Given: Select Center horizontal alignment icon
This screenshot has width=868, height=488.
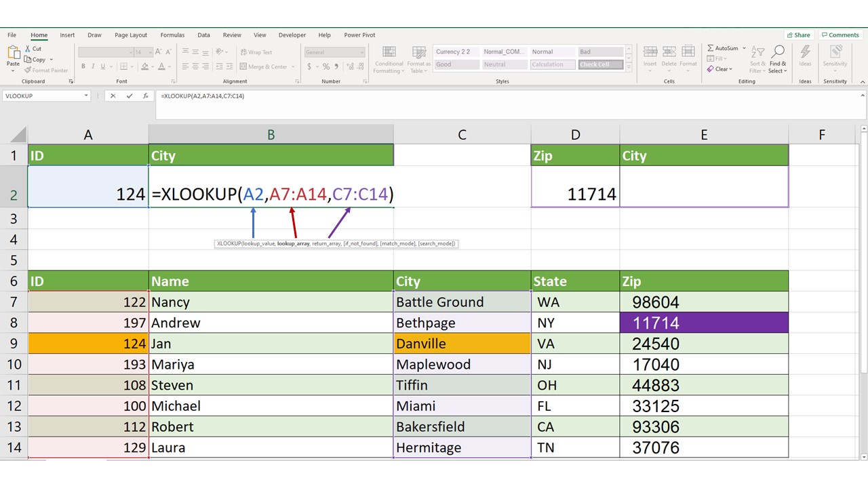Looking at the screenshot, I should click(195, 66).
